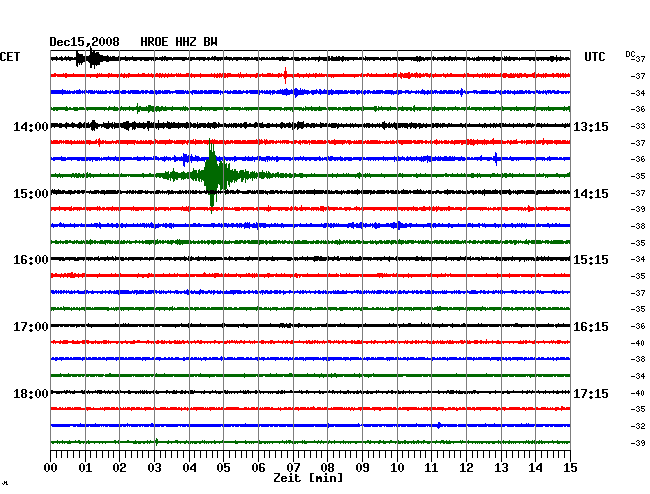Screen dimensions: 650x494
Task: Select minute 00 on the time axis
Action: tap(51, 468)
